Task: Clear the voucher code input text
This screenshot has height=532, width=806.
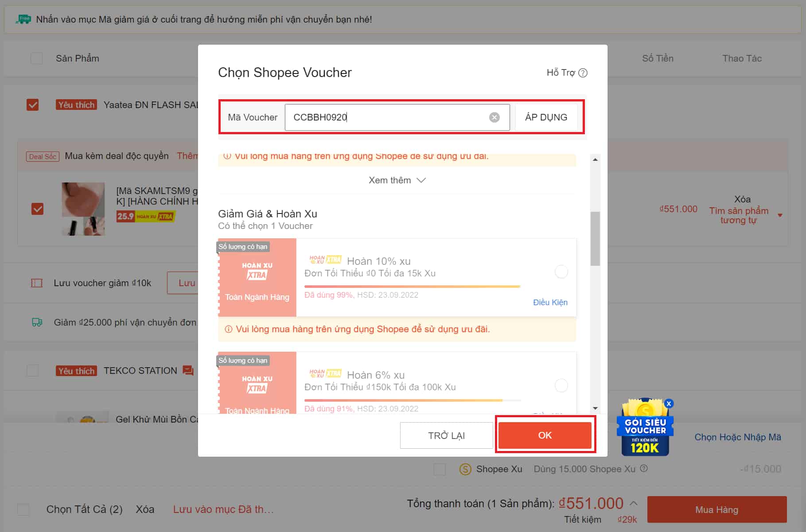Action: point(494,117)
